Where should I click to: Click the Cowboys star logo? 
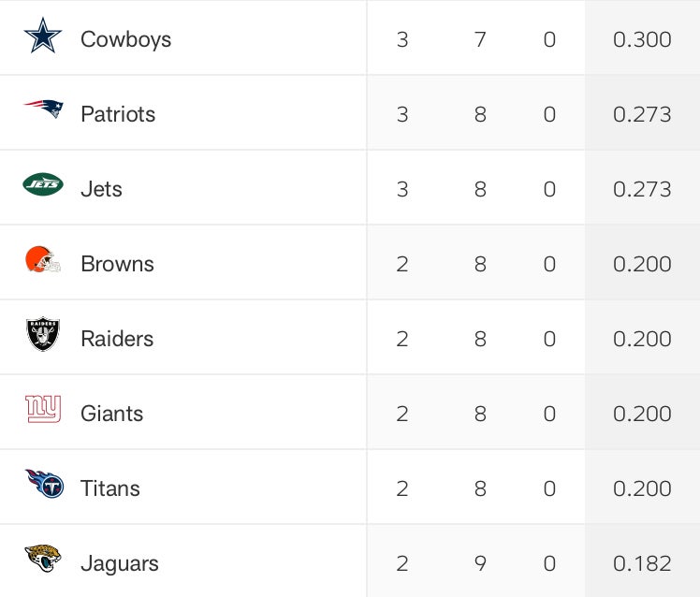pos(43,36)
